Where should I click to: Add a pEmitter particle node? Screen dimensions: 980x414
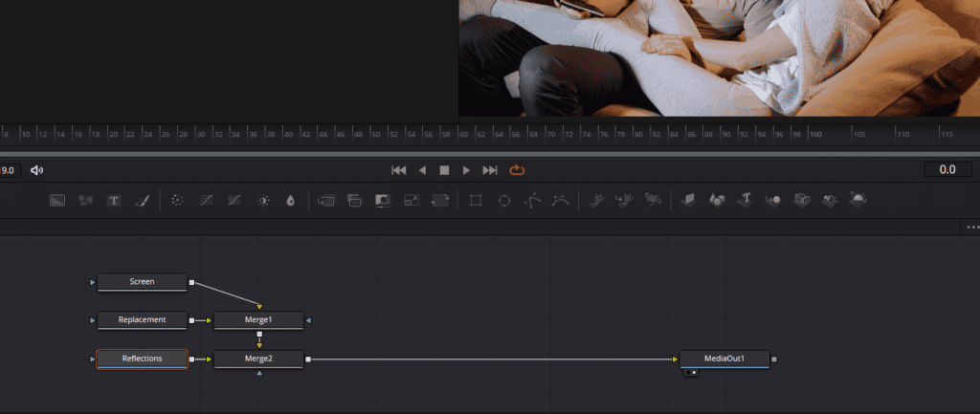tap(596, 200)
